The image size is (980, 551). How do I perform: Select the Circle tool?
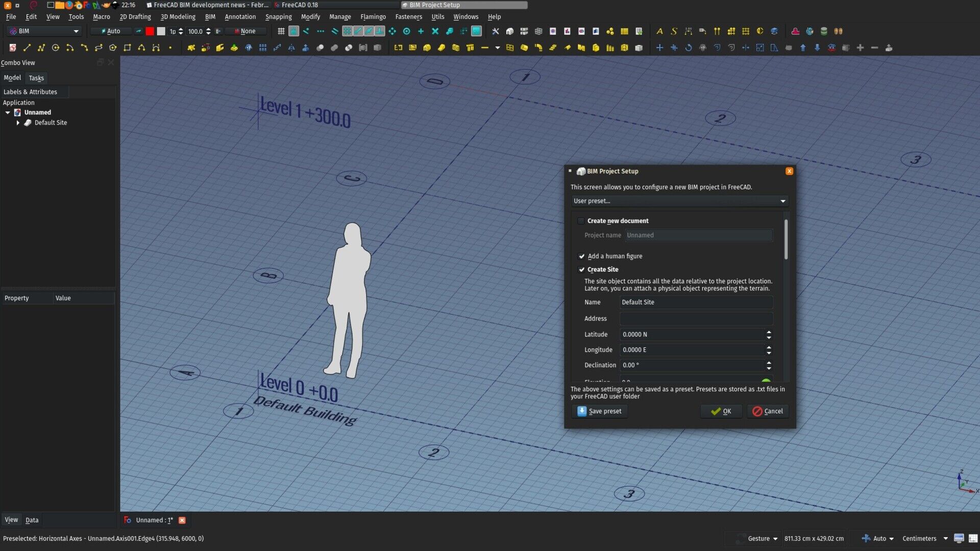pos(56,47)
